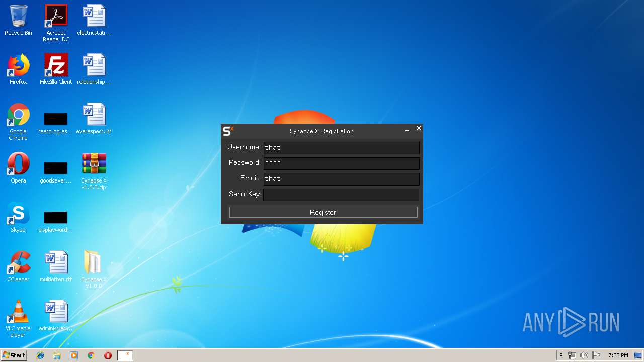Launch Acrobat Reader DC shortcut

pos(56,23)
